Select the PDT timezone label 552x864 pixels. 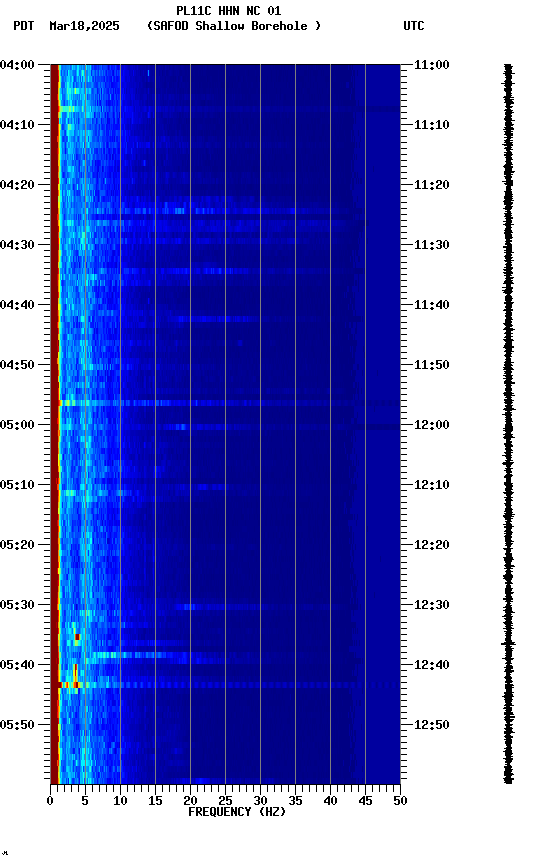(x=24, y=26)
